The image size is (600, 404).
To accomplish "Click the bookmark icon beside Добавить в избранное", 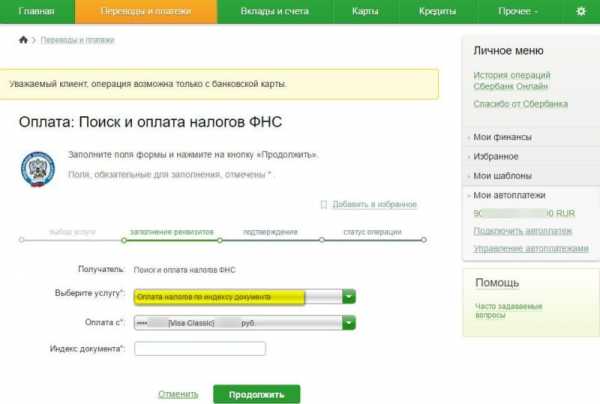I will coord(324,204).
